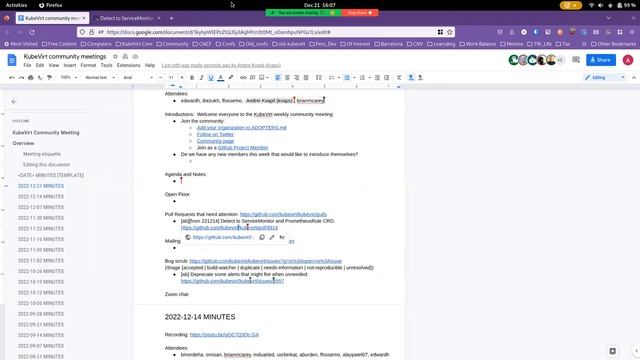Run spelling and grammar check icon
The image size is (640, 360).
(40, 78)
